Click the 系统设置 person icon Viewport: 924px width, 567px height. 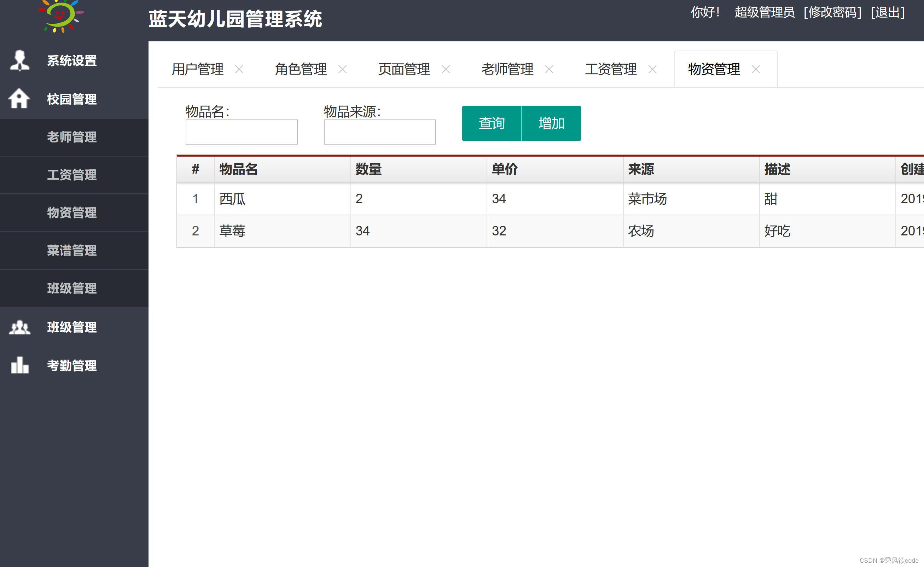[19, 60]
